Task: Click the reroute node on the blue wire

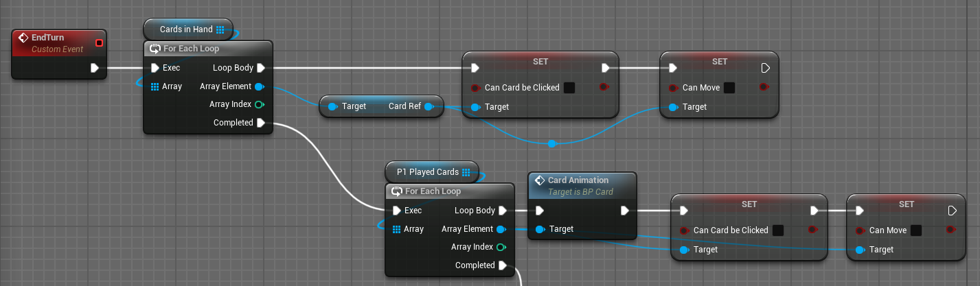Action: click(x=552, y=143)
